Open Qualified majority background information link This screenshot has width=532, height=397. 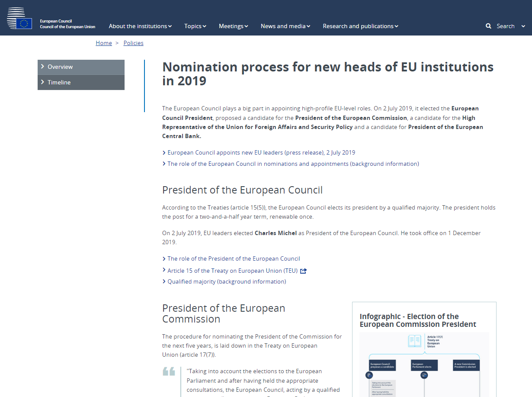click(227, 281)
